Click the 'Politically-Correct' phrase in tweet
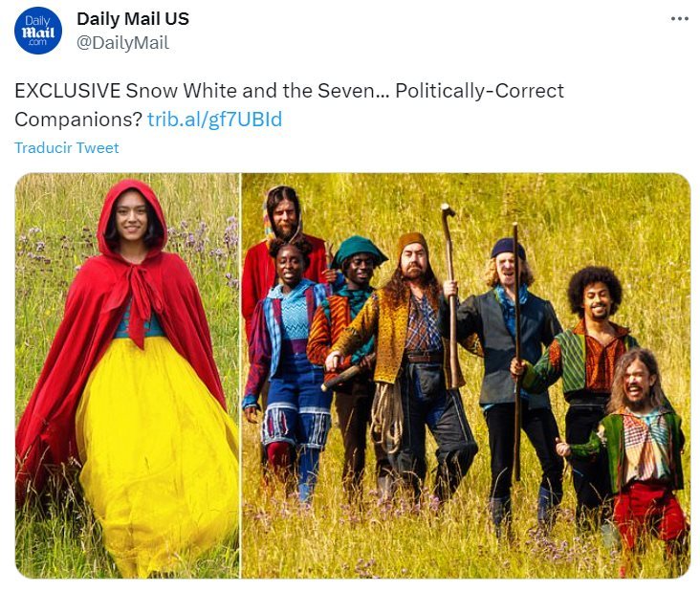This screenshot has height=591, width=700. pyautogui.click(x=479, y=91)
